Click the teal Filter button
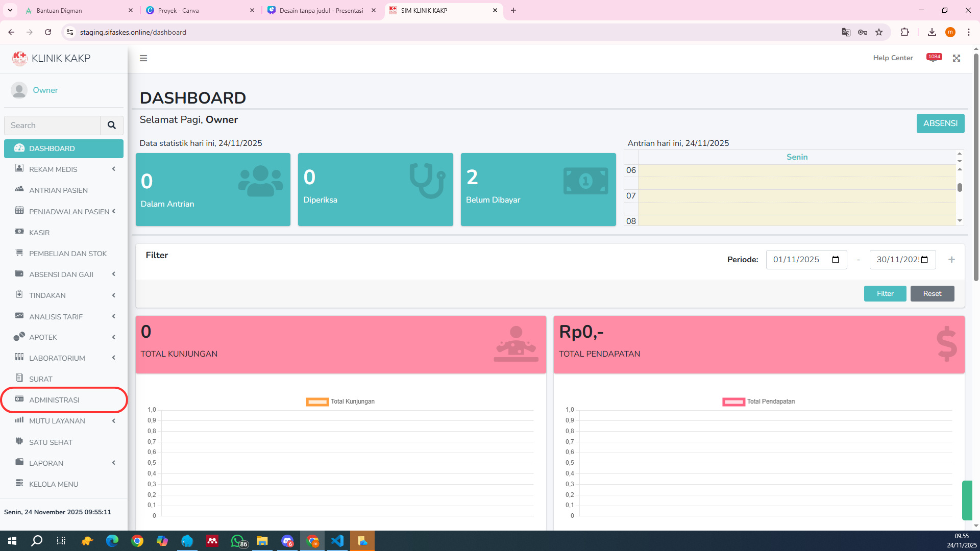The width and height of the screenshot is (980, 551). [885, 293]
